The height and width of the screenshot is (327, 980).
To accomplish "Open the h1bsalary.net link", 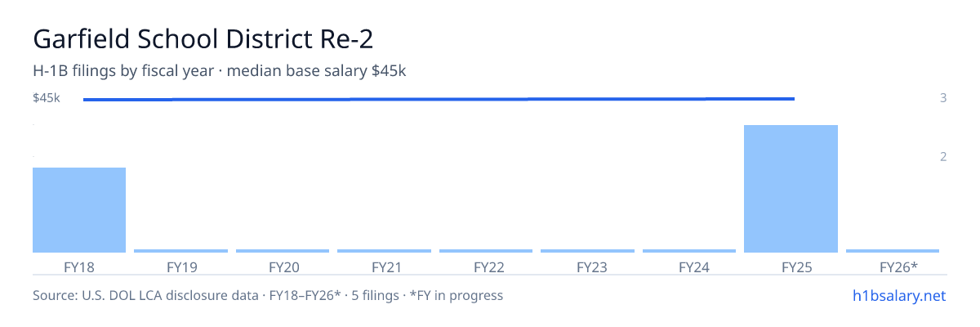I will click(898, 295).
